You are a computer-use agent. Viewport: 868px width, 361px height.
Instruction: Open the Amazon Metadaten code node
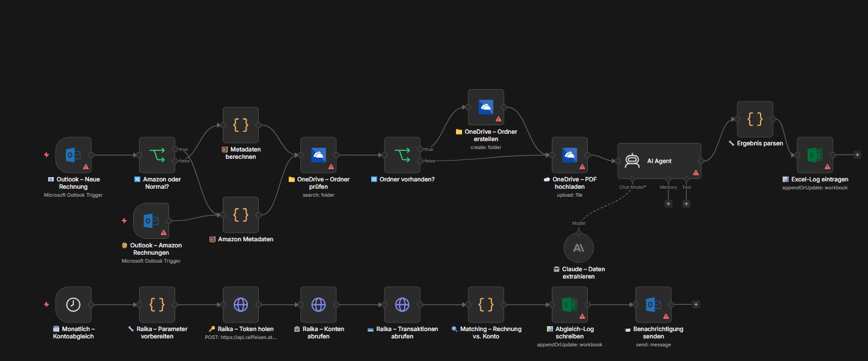[241, 214]
